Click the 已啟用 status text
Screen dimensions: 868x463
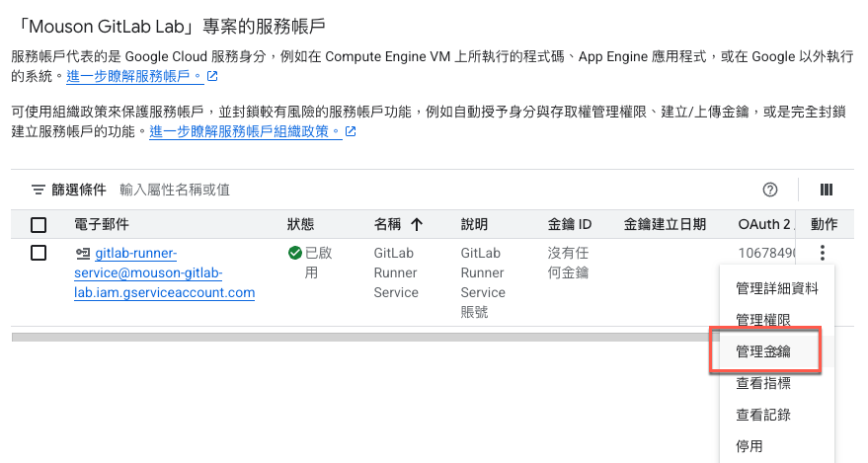click(x=318, y=263)
